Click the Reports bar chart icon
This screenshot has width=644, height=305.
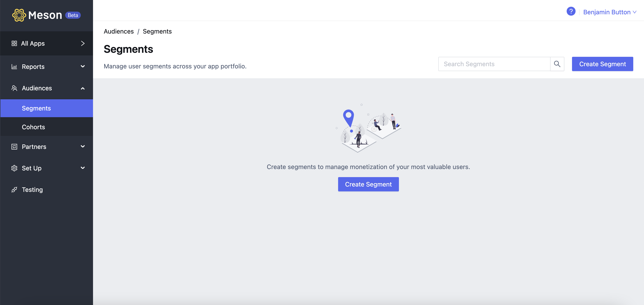click(x=14, y=67)
